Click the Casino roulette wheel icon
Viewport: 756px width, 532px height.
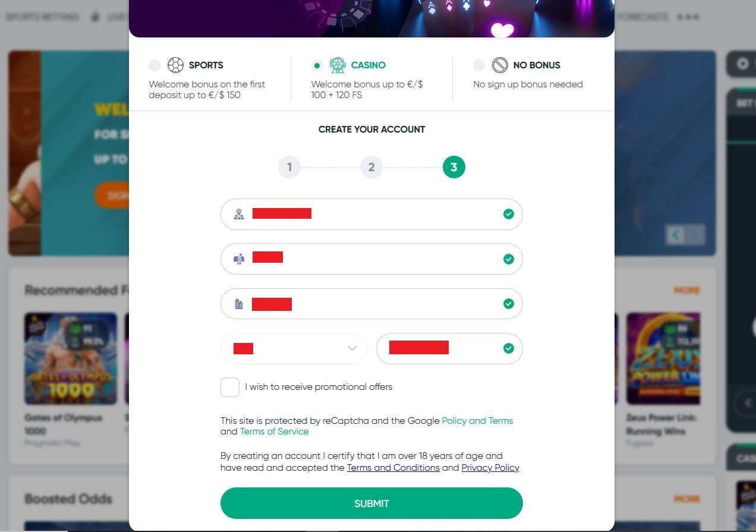click(x=338, y=65)
